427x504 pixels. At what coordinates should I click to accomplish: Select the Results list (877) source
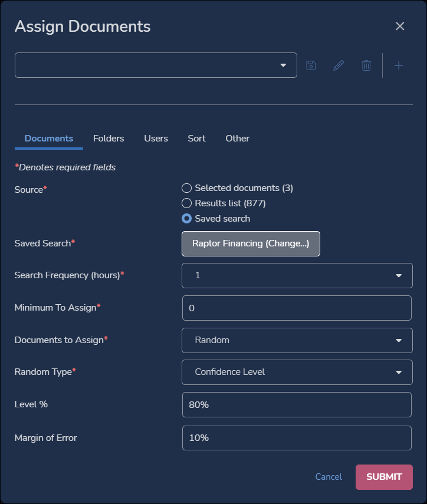tap(186, 203)
